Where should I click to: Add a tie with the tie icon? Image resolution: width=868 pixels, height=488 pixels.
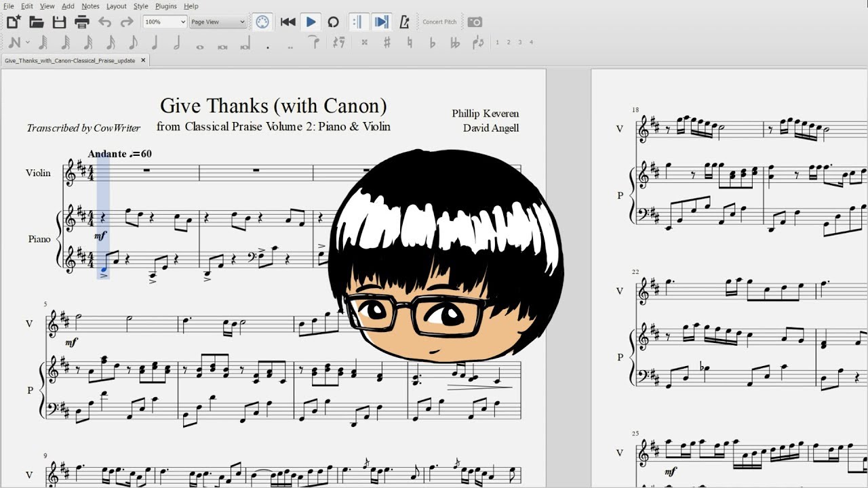tap(313, 43)
